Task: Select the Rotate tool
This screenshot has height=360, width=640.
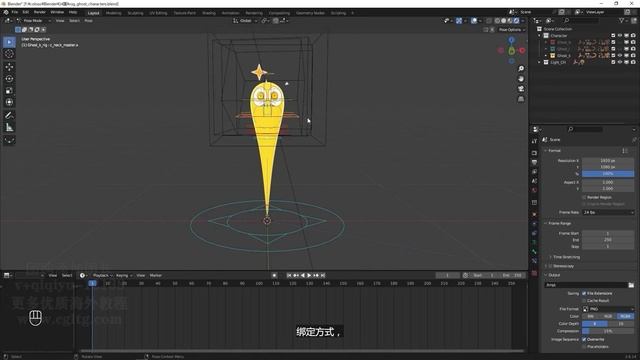Action: 9,79
